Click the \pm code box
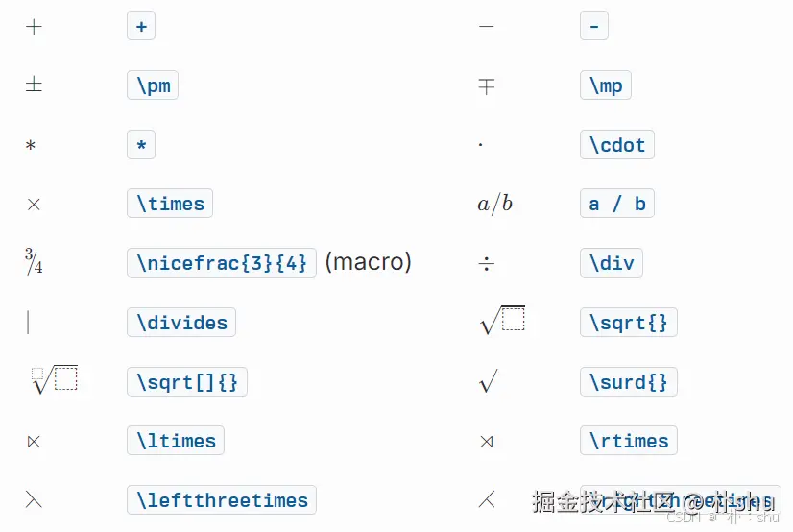Viewport: 793px width, 532px height. click(153, 85)
